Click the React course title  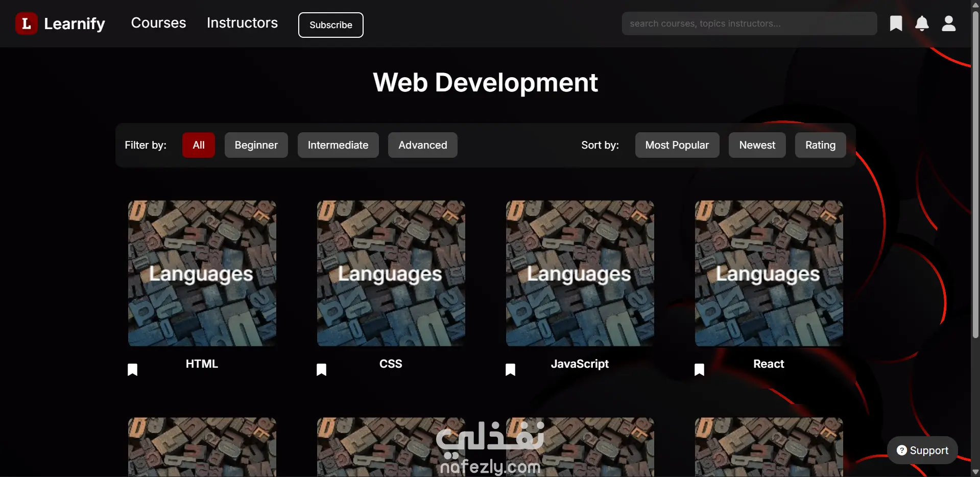[x=769, y=364]
